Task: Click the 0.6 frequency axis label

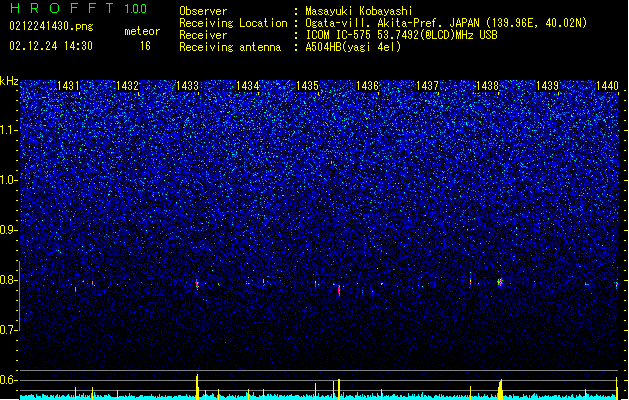Action: (x=8, y=380)
